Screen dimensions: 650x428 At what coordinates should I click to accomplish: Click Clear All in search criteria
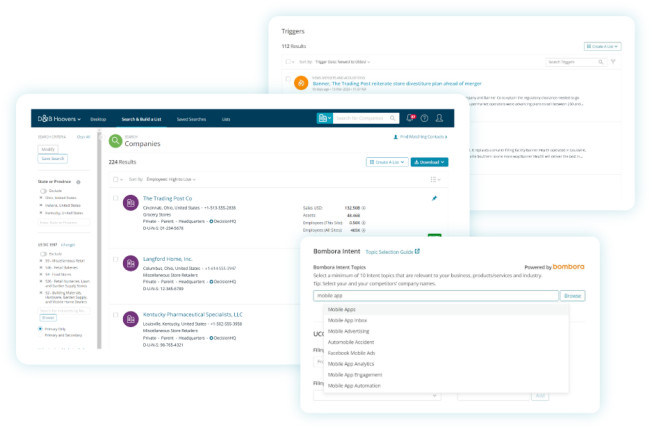point(83,137)
